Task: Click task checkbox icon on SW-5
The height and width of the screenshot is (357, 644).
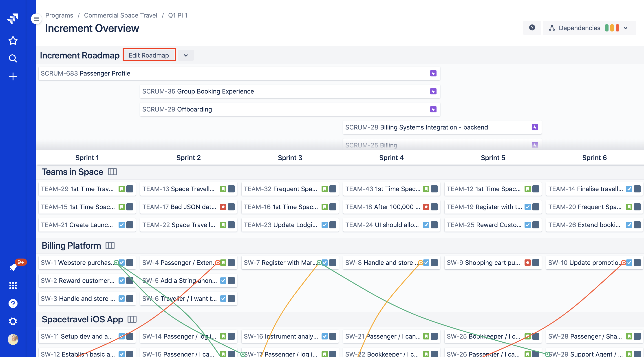Action: point(223,281)
